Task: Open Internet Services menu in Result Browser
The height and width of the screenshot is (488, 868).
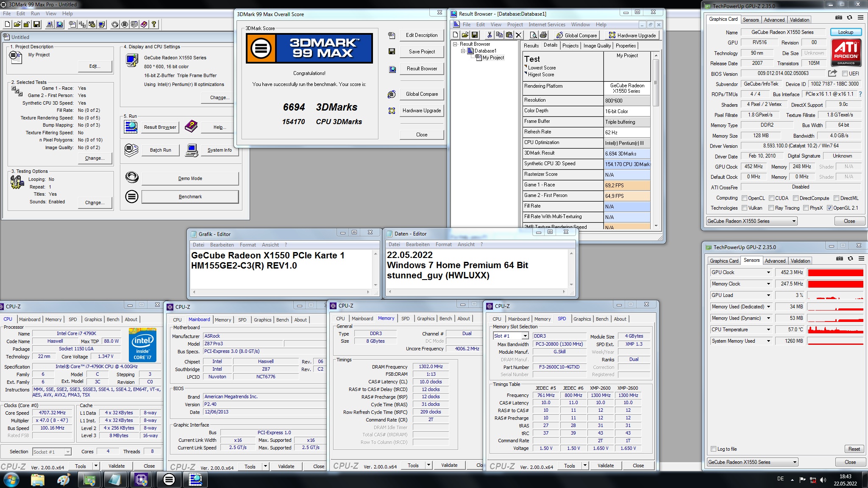Action: tap(547, 25)
